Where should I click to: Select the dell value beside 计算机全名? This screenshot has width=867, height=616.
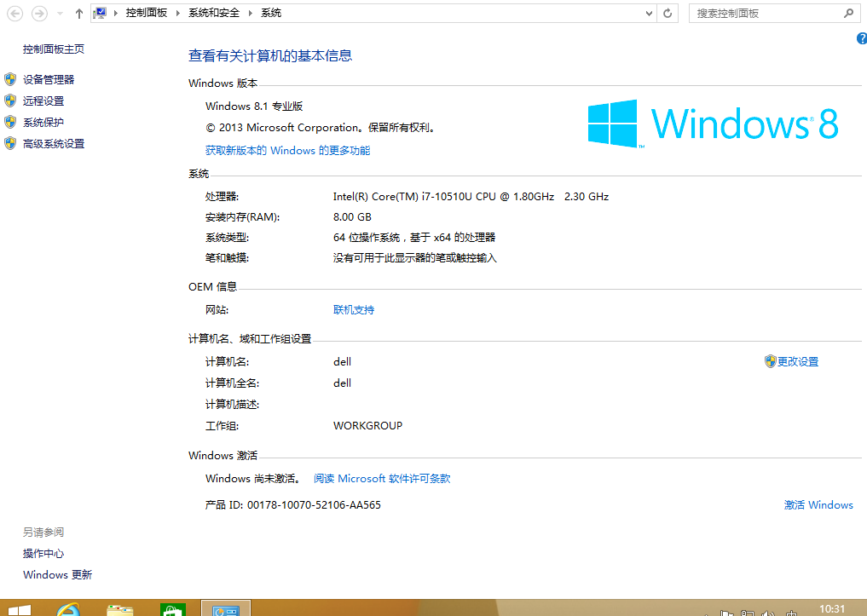(x=342, y=383)
